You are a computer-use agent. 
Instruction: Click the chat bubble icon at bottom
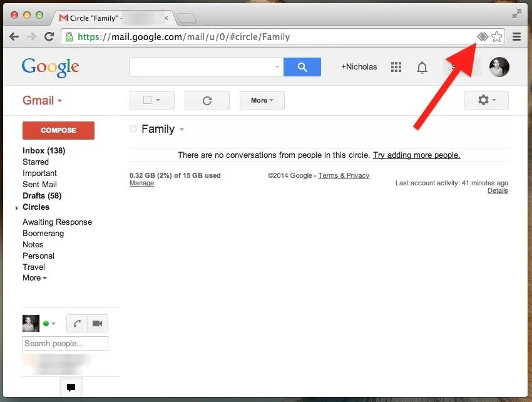[71, 387]
